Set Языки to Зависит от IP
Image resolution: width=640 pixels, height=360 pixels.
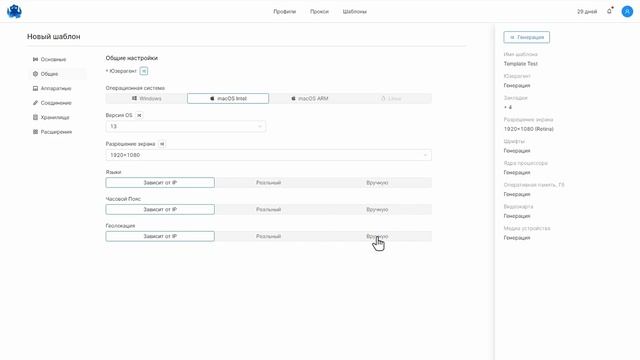coord(160,182)
